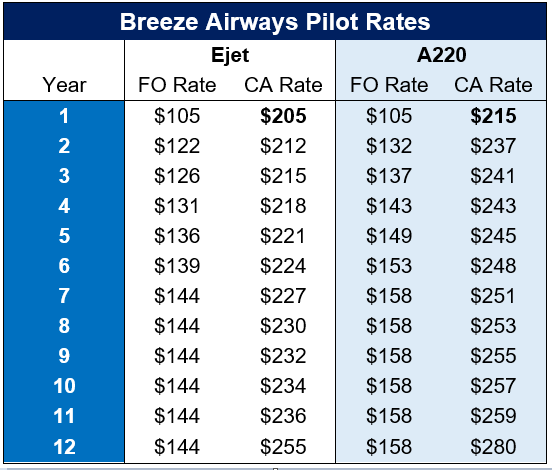Select the Year 1 row label
This screenshot has height=470, width=552.
64,116
